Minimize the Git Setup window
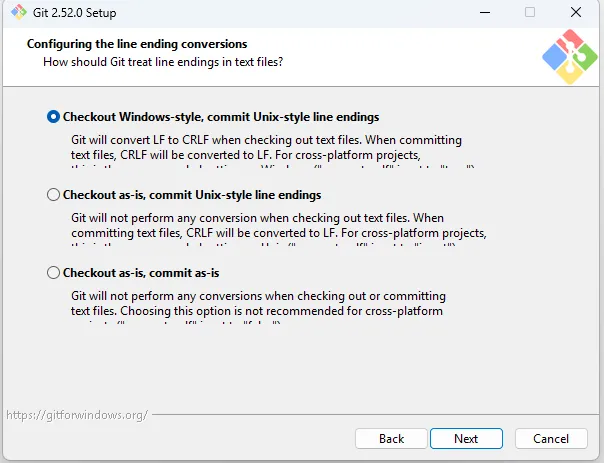This screenshot has height=463, width=604. (485, 12)
